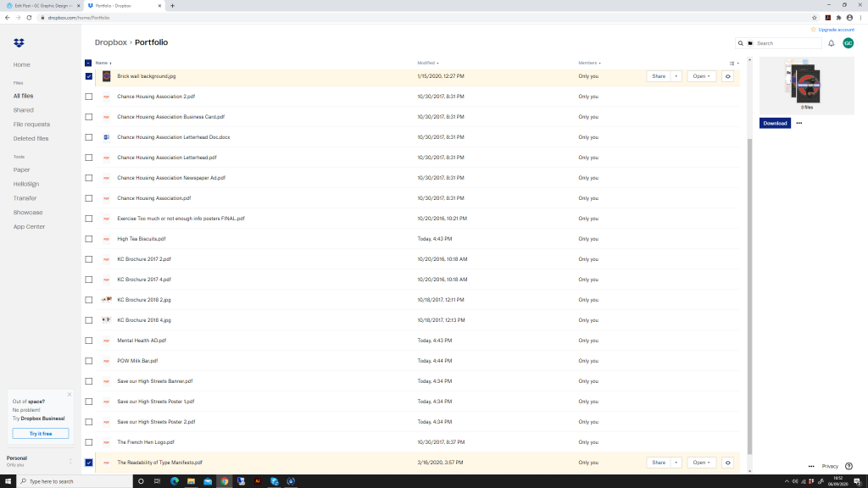This screenshot has width=868, height=488.
Task: Click the PDF icon for High Tea Biscuits.pdf
Action: tap(107, 239)
